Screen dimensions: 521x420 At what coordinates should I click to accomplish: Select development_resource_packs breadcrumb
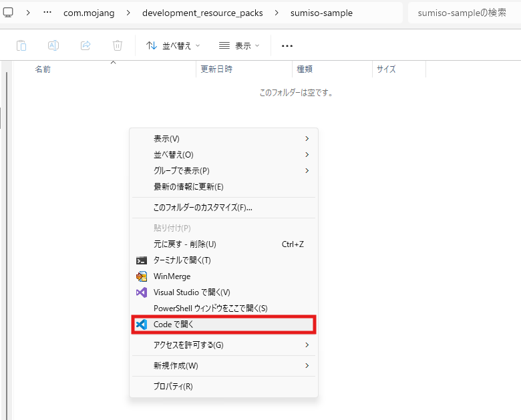coord(202,13)
